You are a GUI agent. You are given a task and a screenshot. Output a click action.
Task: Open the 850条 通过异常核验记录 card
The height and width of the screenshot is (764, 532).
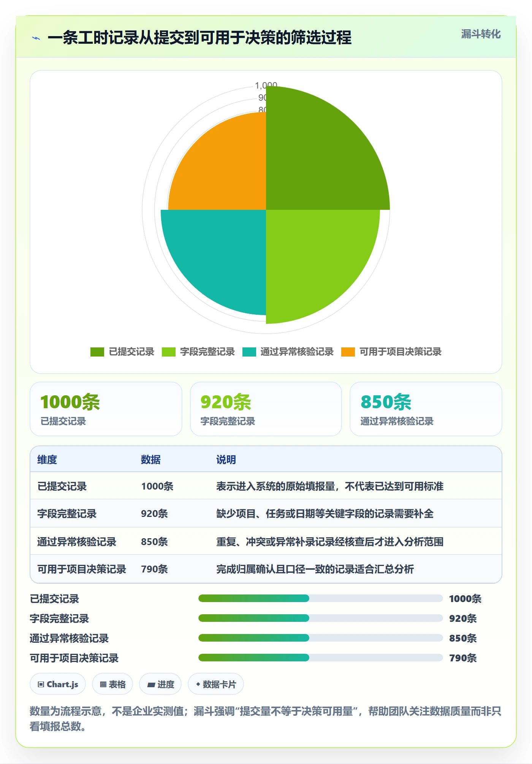(426, 409)
